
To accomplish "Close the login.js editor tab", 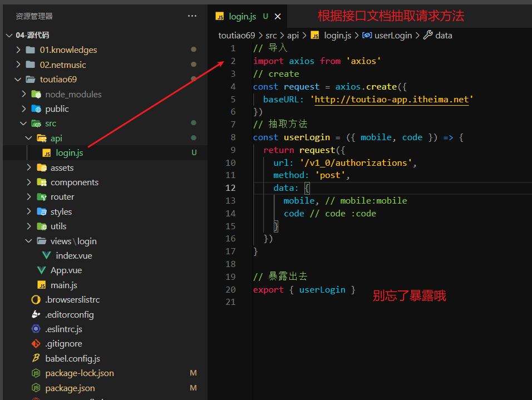I will (278, 16).
